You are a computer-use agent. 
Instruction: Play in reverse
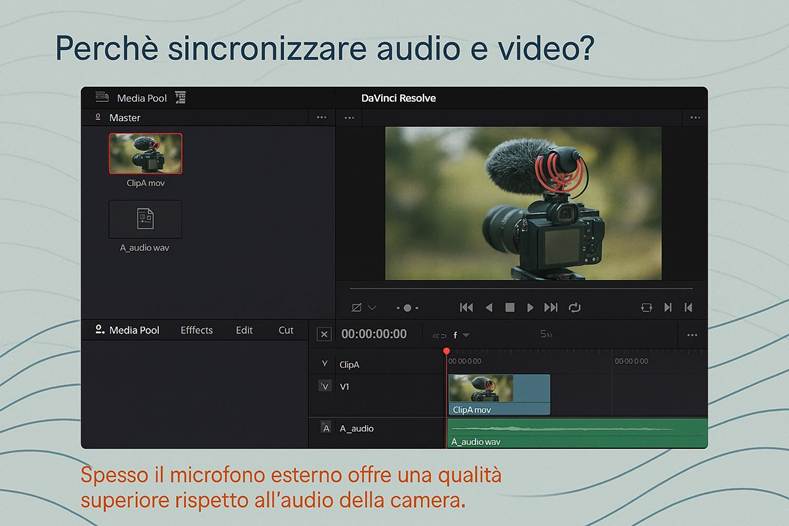[x=489, y=307]
